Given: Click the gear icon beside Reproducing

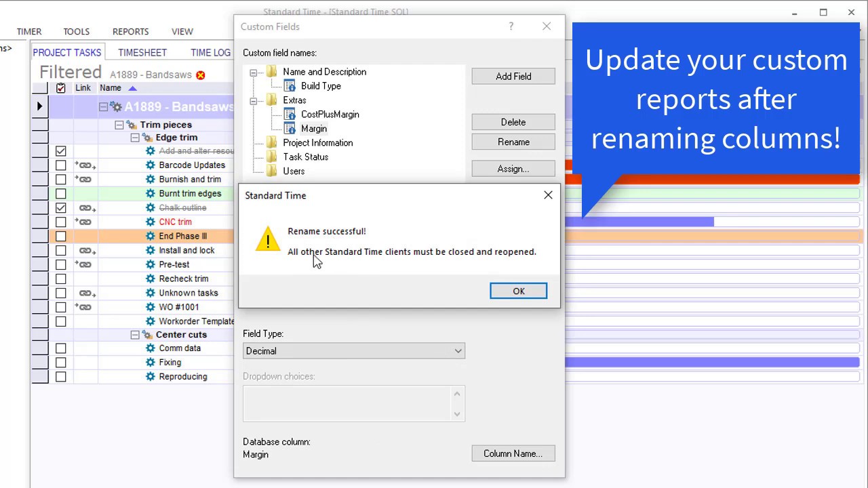Looking at the screenshot, I should [x=151, y=377].
